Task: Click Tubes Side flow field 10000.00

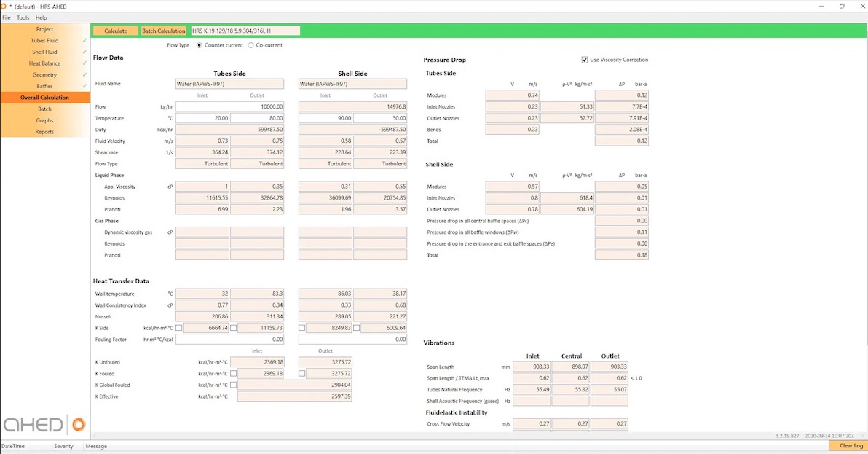Action: coord(229,107)
